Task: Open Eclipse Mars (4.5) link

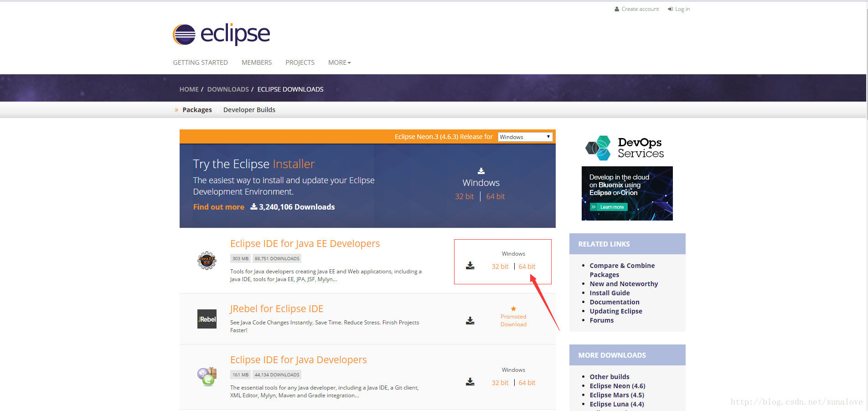Action: (617, 395)
